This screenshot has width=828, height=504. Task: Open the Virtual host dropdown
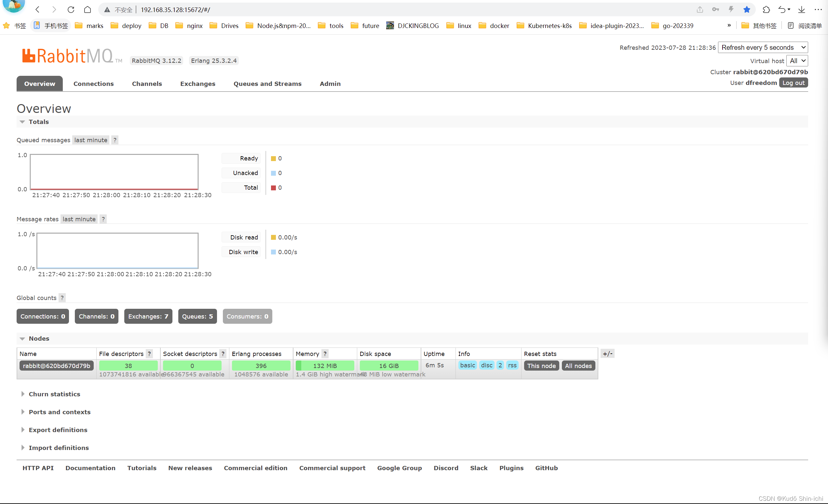[x=797, y=61]
